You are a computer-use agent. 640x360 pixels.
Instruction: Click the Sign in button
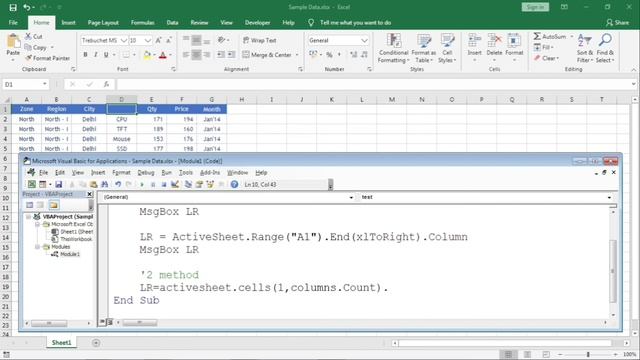[x=535, y=7]
